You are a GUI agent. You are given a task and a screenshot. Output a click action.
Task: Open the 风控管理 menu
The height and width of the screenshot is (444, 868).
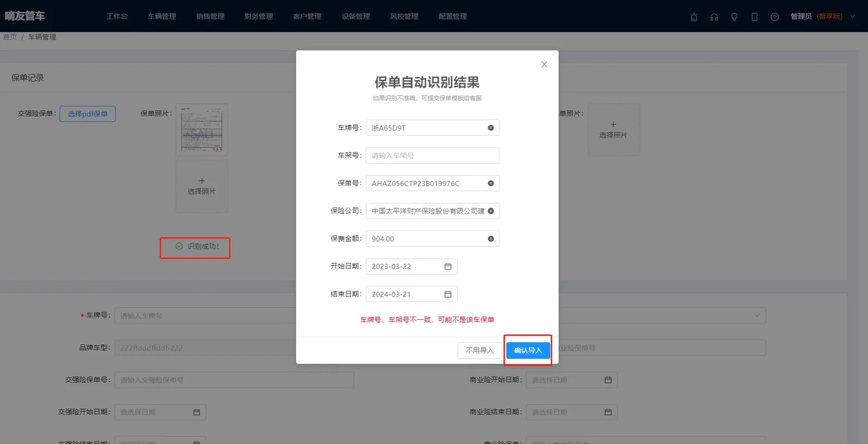tap(404, 16)
